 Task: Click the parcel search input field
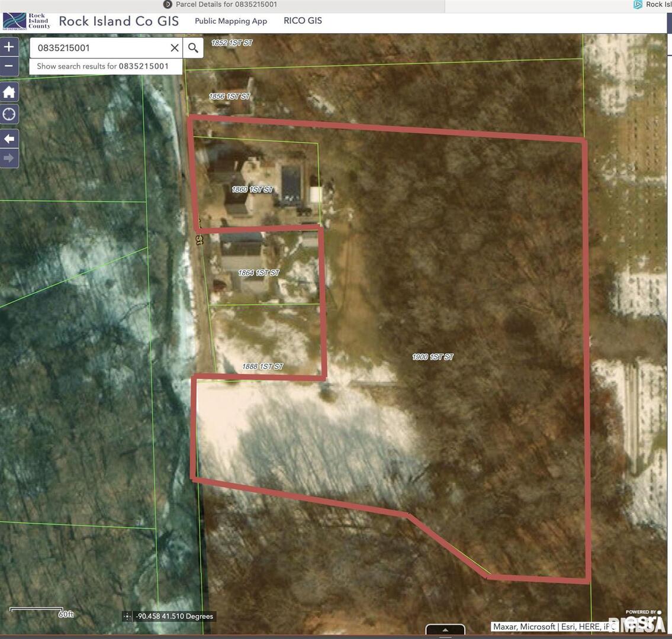[x=101, y=48]
